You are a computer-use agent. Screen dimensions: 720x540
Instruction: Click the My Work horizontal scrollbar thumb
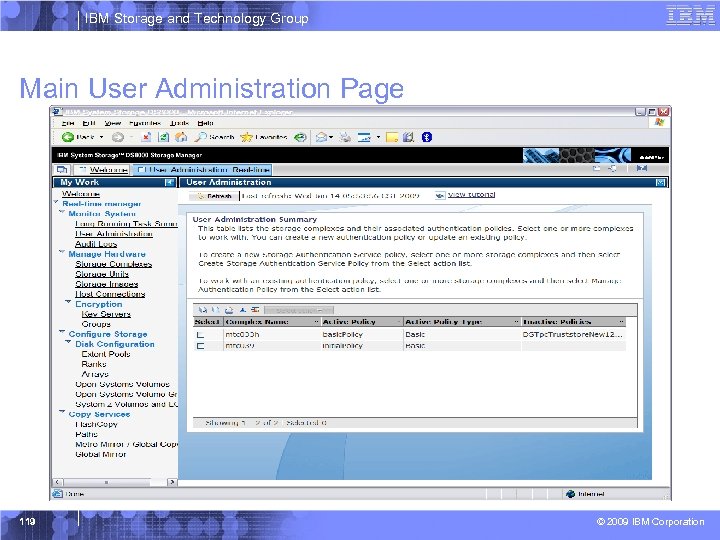tap(107, 482)
